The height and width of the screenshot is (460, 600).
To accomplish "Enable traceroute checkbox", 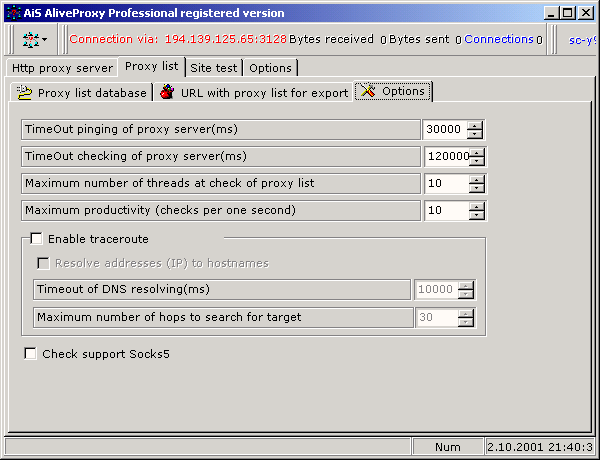I will click(36, 239).
